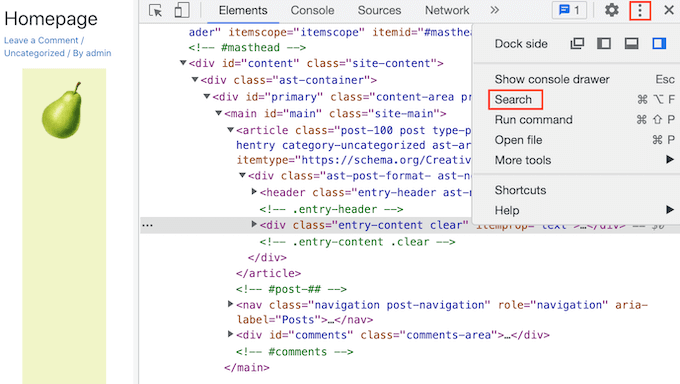The image size is (680, 384).
Task: Dock DevTools to the bottom
Action: click(631, 43)
